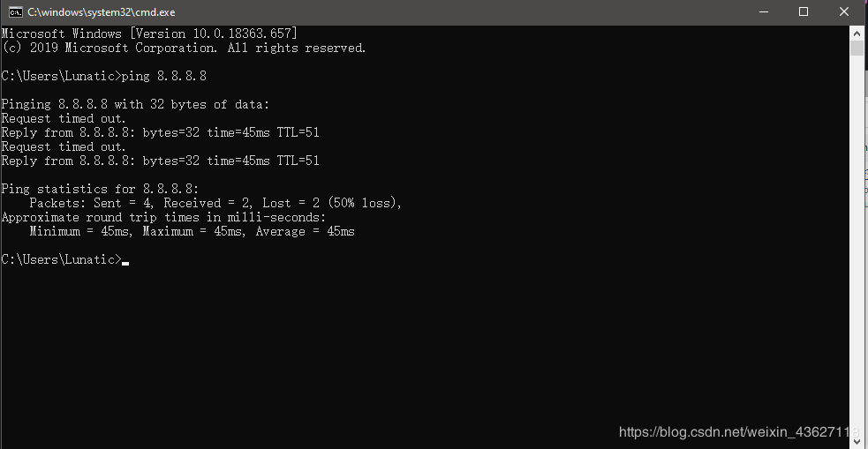Click the vertical scrollbar thumb
This screenshot has height=449, width=868.
click(x=857, y=48)
